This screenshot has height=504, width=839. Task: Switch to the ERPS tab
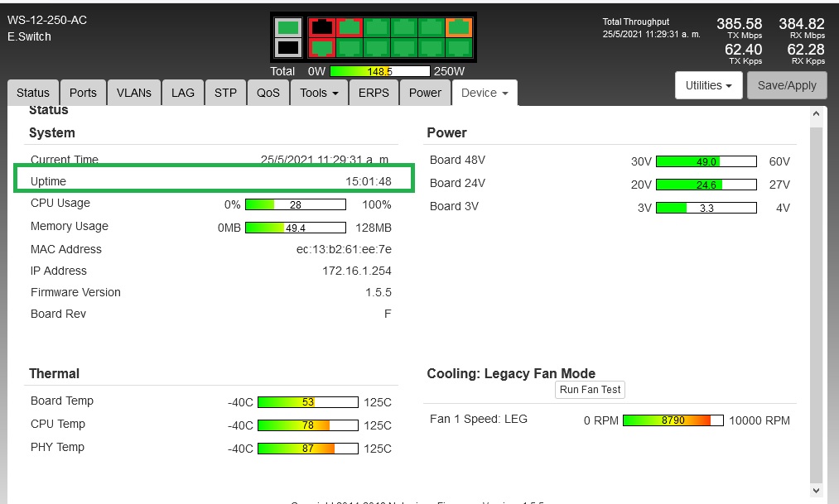coord(374,93)
